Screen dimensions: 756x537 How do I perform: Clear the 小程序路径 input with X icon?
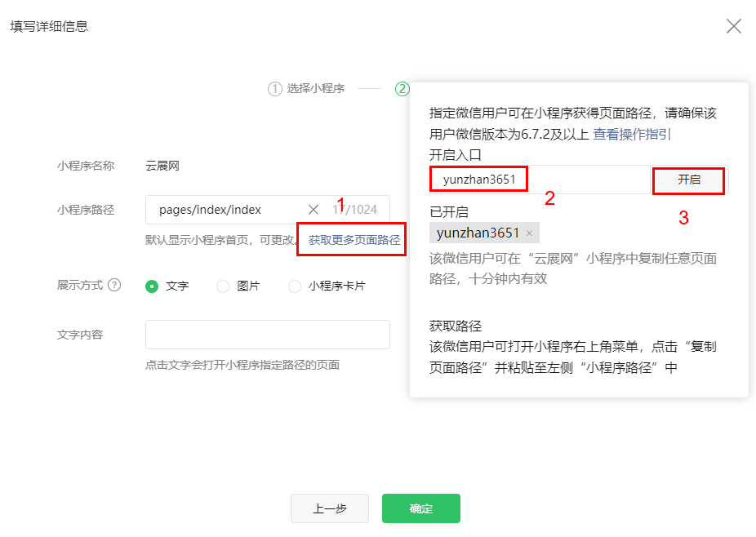(314, 210)
